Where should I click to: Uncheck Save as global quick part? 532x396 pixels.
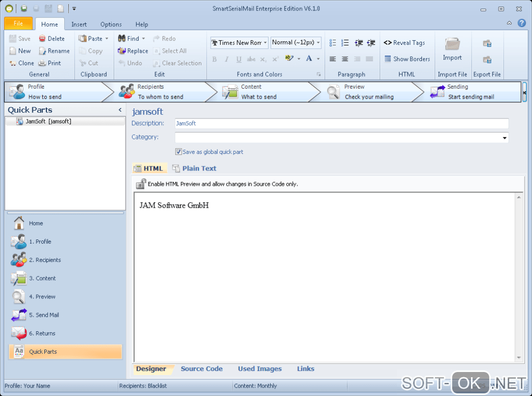point(178,152)
